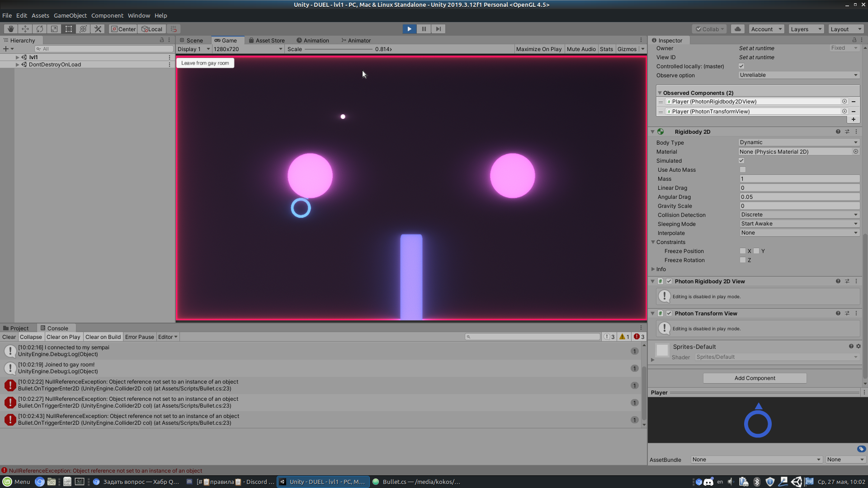
Task: Open the GameObject menu
Action: pyautogui.click(x=70, y=15)
